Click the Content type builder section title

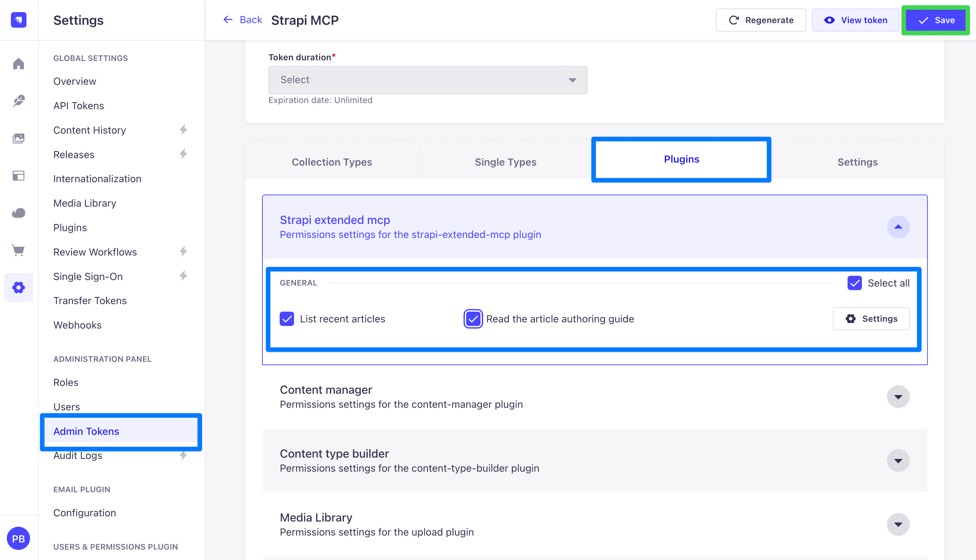[334, 453]
